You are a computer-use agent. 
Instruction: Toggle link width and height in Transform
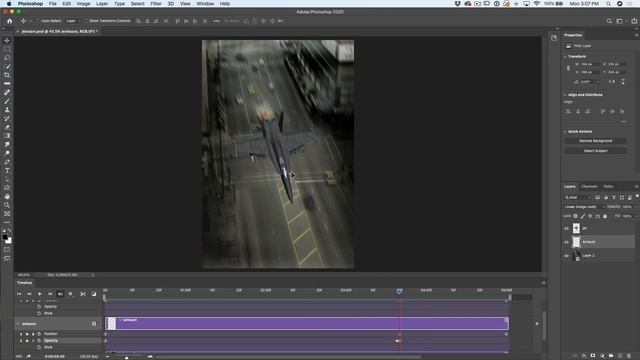pyautogui.click(x=568, y=68)
